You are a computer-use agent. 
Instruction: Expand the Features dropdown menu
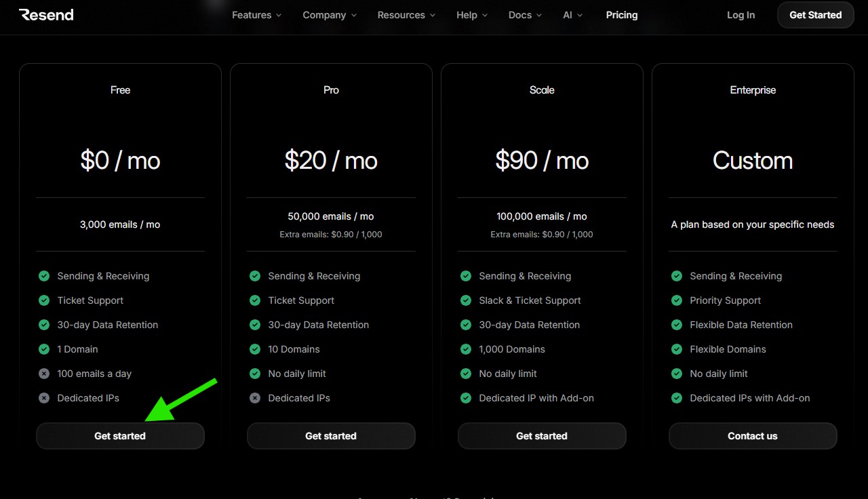tap(256, 15)
